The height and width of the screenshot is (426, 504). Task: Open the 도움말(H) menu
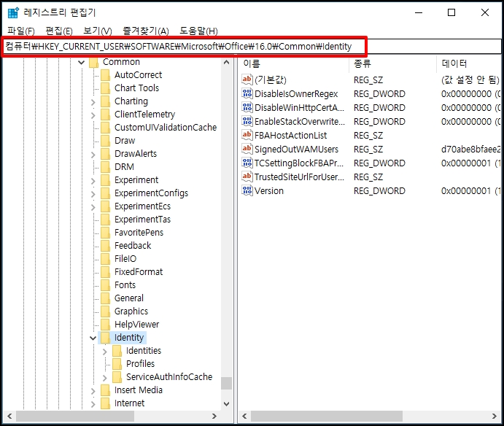pyautogui.click(x=198, y=31)
